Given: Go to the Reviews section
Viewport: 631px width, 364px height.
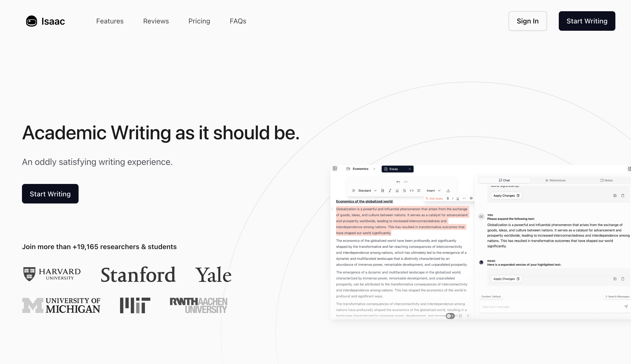Looking at the screenshot, I should 156,21.
